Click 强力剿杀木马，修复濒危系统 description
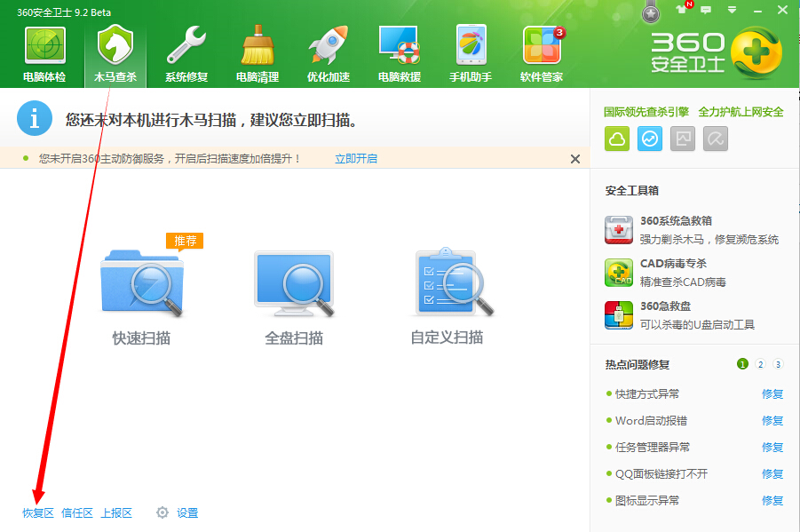800x532 pixels. [x=709, y=240]
